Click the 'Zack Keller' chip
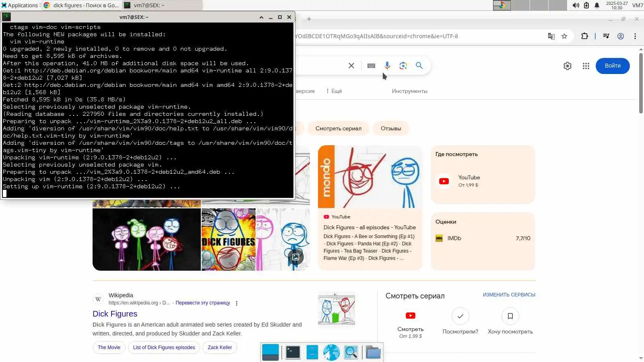The width and height of the screenshot is (644, 362). coord(220,348)
